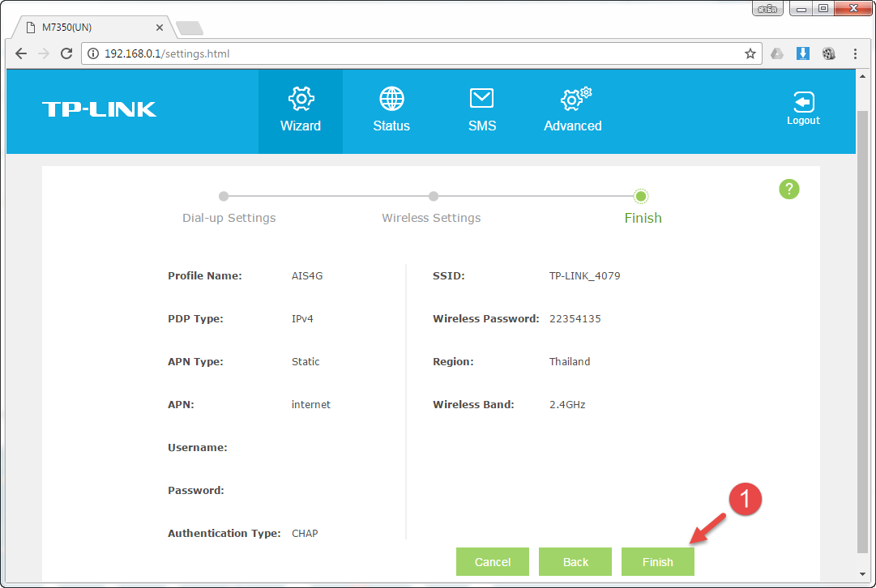Open the SMS inbox

481,111
